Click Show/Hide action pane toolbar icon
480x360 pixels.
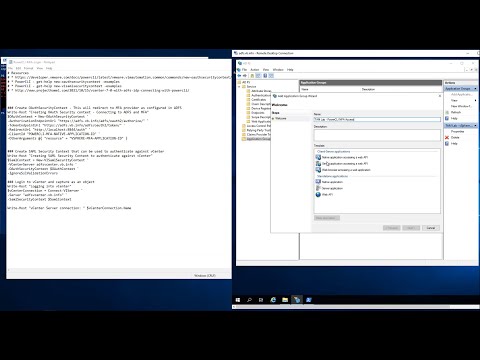pos(271,76)
